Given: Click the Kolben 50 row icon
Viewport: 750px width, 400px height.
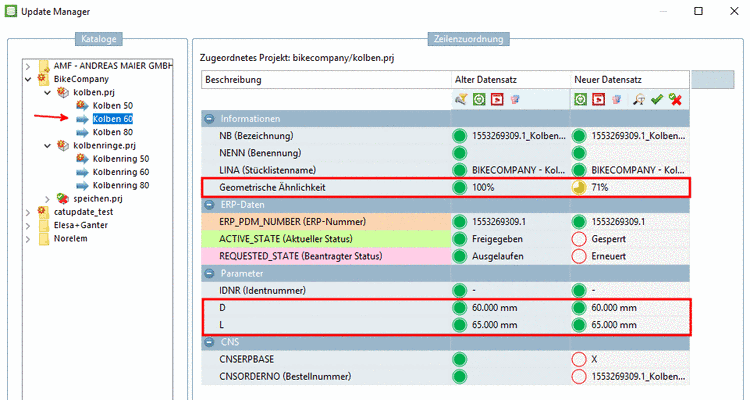Looking at the screenshot, I should 82,105.
